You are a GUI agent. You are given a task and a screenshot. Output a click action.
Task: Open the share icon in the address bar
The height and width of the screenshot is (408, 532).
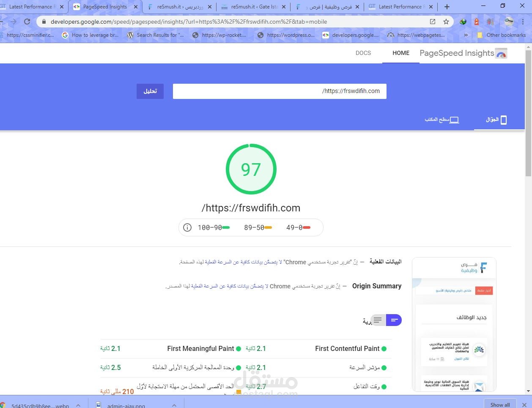(433, 22)
